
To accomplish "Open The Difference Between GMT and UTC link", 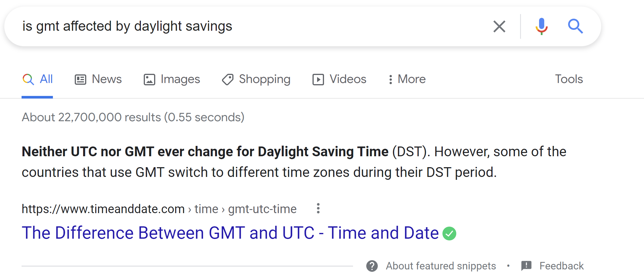I will pyautogui.click(x=230, y=233).
